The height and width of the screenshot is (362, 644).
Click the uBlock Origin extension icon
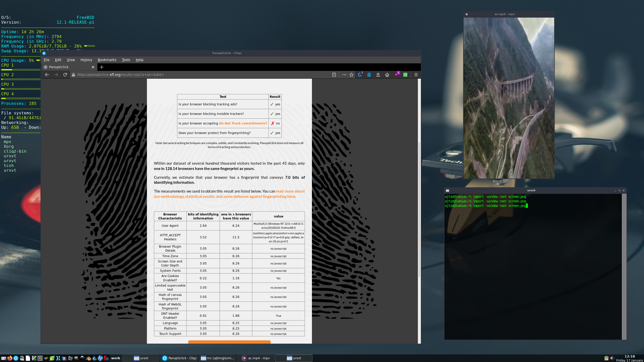pos(396,75)
